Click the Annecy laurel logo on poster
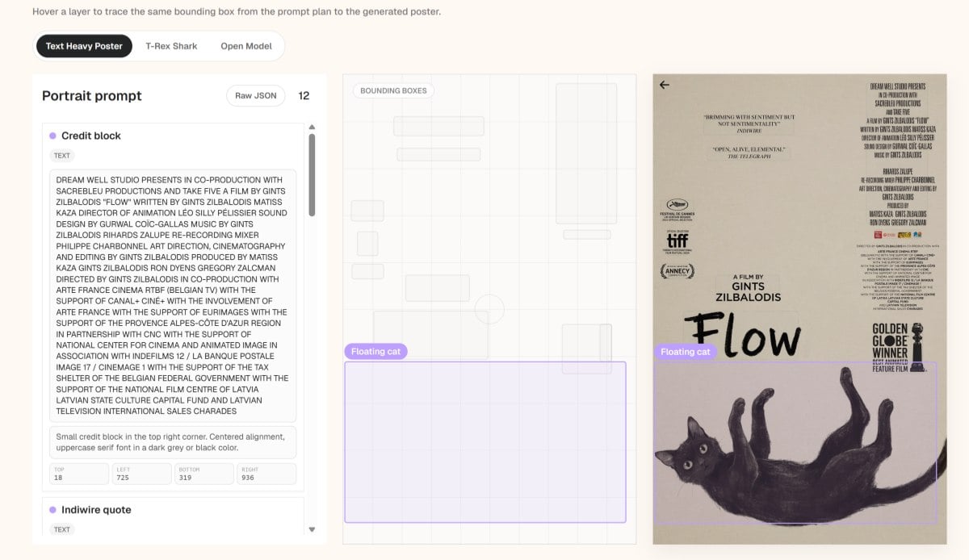The width and height of the screenshot is (969, 560). tap(676, 272)
